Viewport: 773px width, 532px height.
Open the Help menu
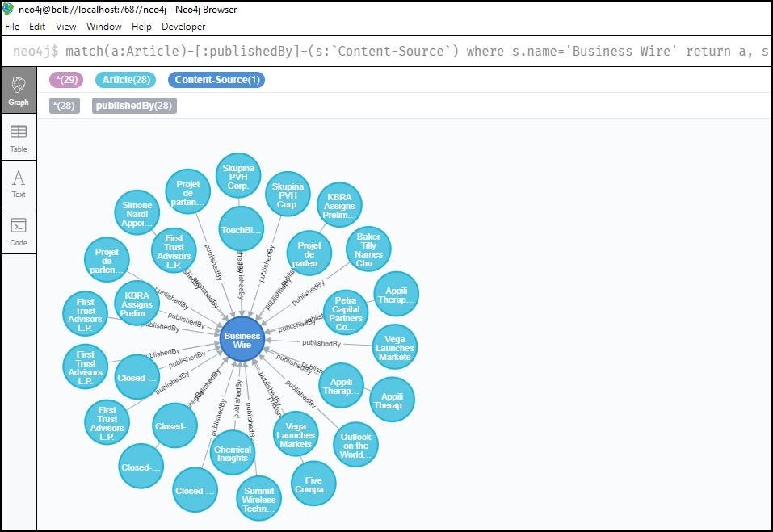141,27
